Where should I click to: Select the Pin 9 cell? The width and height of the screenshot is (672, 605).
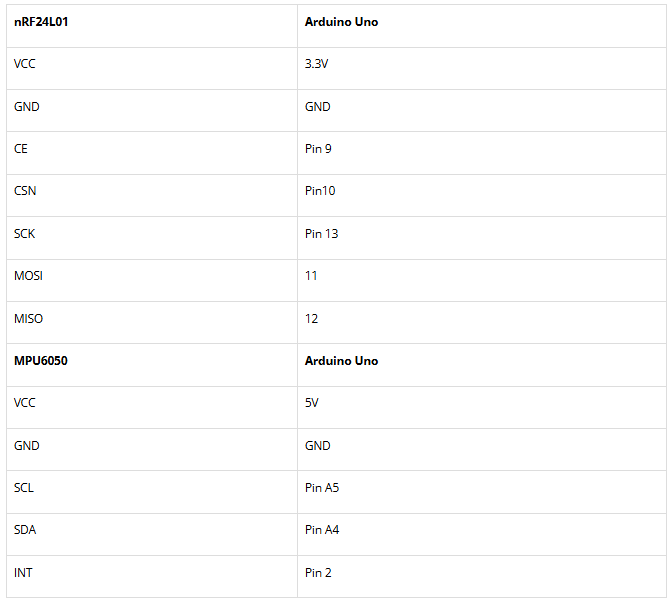[318, 149]
